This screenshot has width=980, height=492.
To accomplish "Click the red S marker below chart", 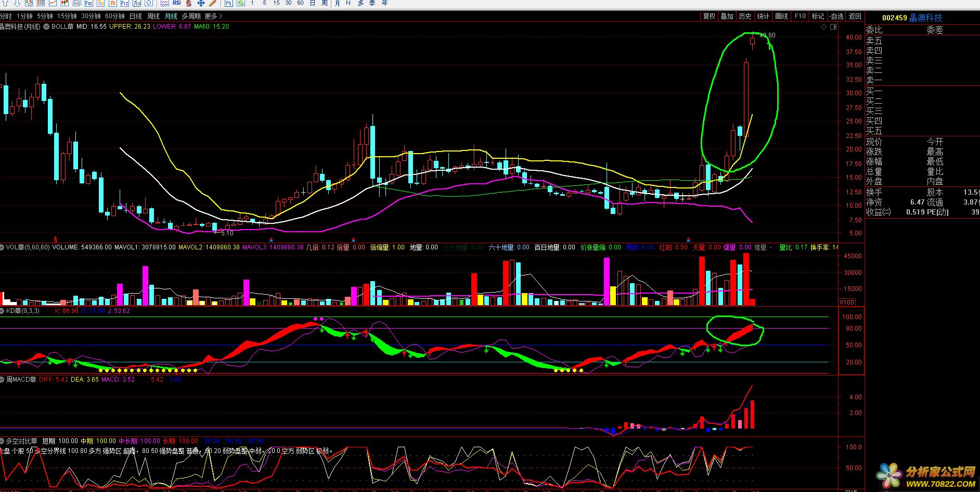I will (56, 239).
